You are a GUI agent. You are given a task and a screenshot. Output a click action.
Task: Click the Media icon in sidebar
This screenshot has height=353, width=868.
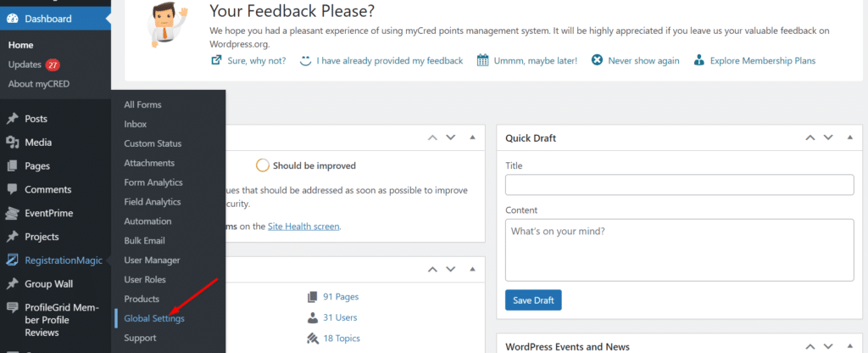(13, 143)
